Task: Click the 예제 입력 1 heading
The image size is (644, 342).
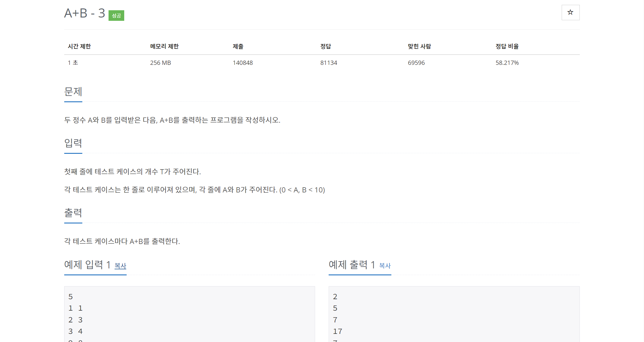Action: click(87, 265)
